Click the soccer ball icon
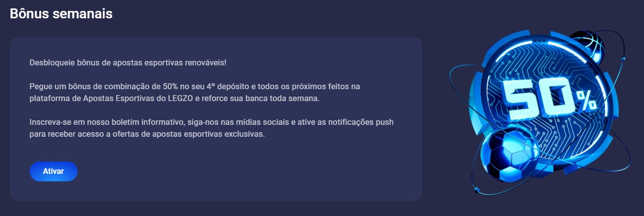The height and width of the screenshot is (216, 644). pyautogui.click(x=510, y=155)
